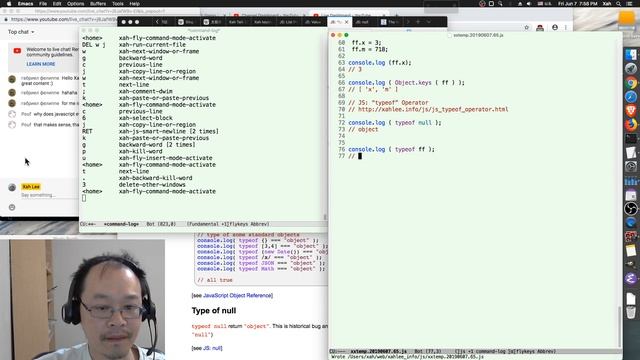Expand tab list chevron in dark tab bar
The height and width of the screenshot is (360, 640).
point(429,22)
